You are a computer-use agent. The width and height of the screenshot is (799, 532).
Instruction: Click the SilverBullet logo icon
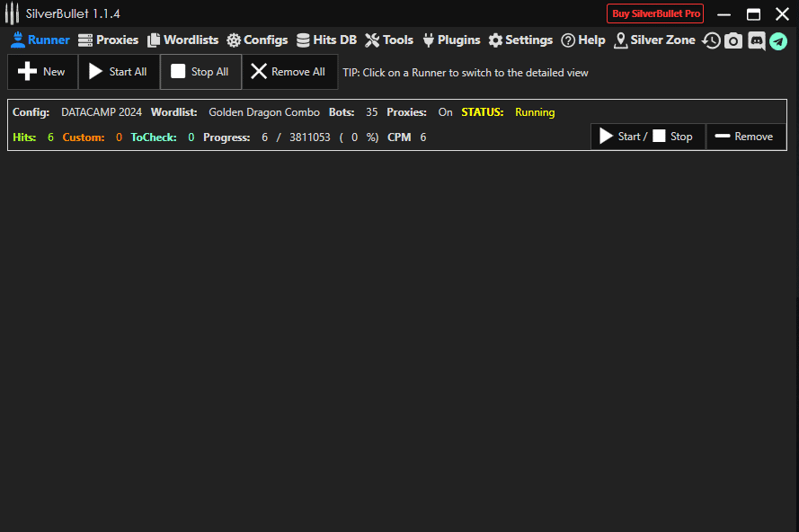click(13, 13)
